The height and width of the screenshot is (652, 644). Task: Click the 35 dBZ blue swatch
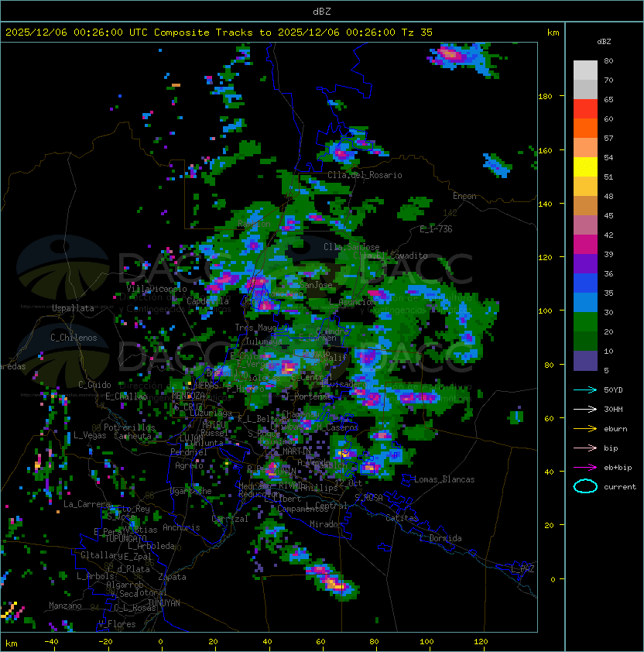(x=585, y=302)
